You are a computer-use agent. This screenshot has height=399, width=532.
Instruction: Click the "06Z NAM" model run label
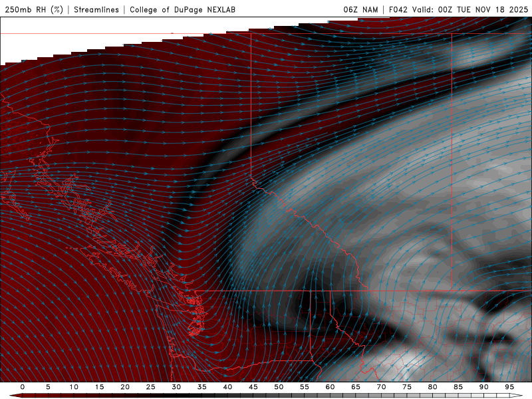tap(360, 9)
